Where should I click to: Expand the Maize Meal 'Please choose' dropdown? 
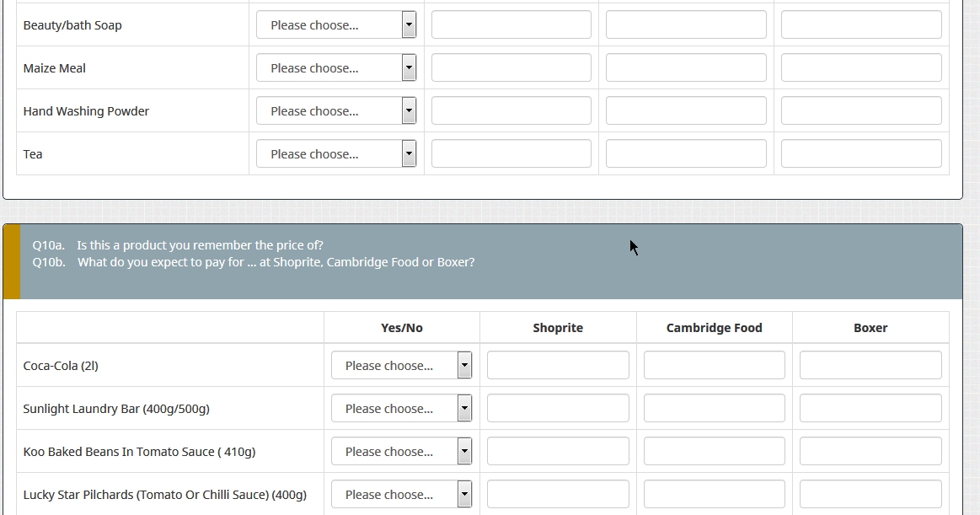click(x=336, y=68)
